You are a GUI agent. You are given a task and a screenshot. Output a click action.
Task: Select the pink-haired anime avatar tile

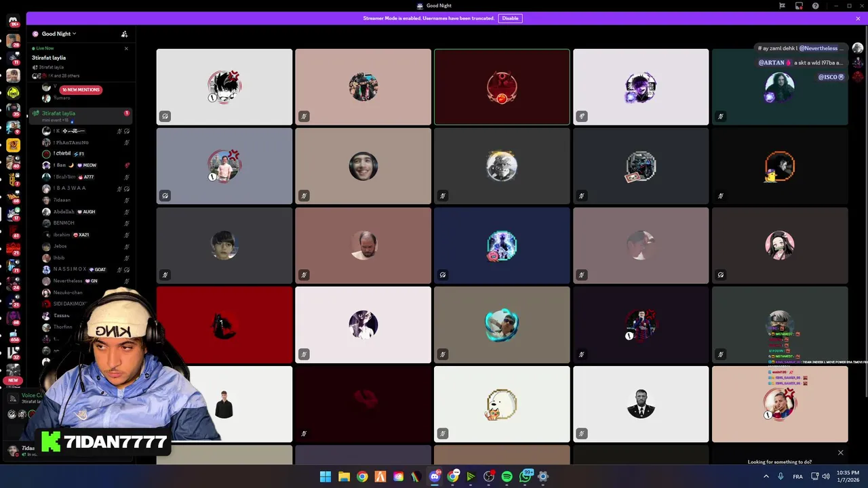[x=780, y=245]
